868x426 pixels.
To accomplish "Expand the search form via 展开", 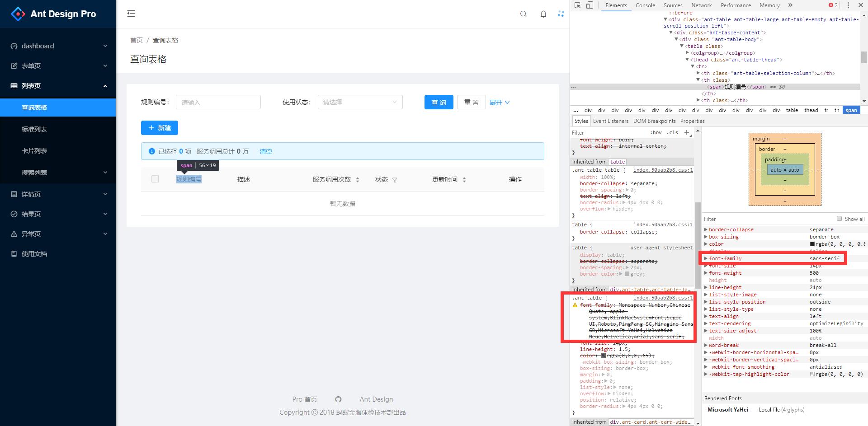I will point(500,103).
